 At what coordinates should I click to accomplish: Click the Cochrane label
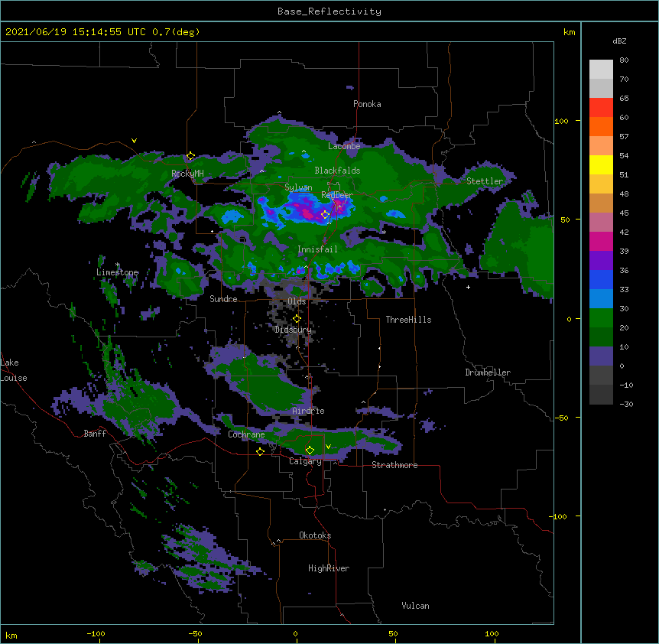(246, 434)
